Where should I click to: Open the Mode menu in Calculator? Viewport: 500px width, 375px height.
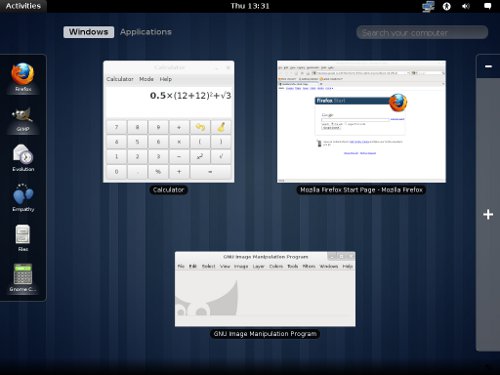pyautogui.click(x=146, y=79)
